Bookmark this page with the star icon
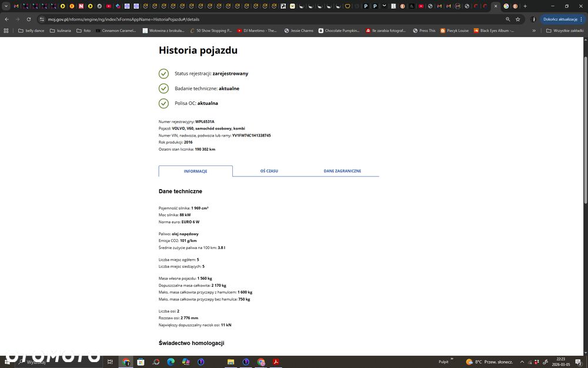 (518, 19)
